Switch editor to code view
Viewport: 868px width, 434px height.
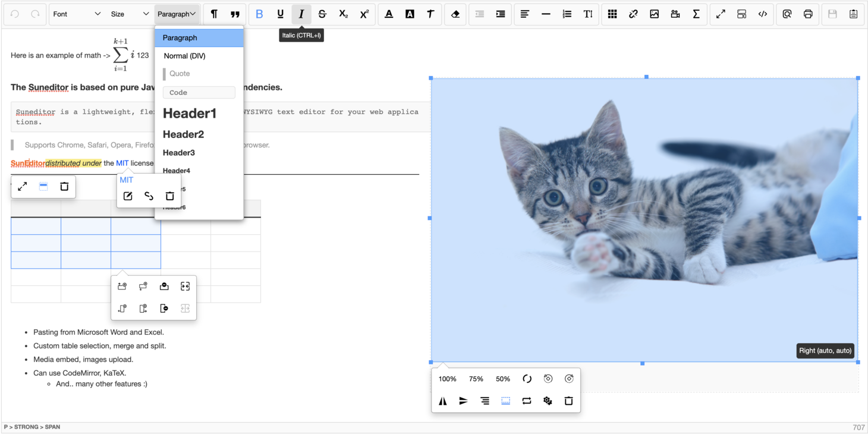[763, 13]
